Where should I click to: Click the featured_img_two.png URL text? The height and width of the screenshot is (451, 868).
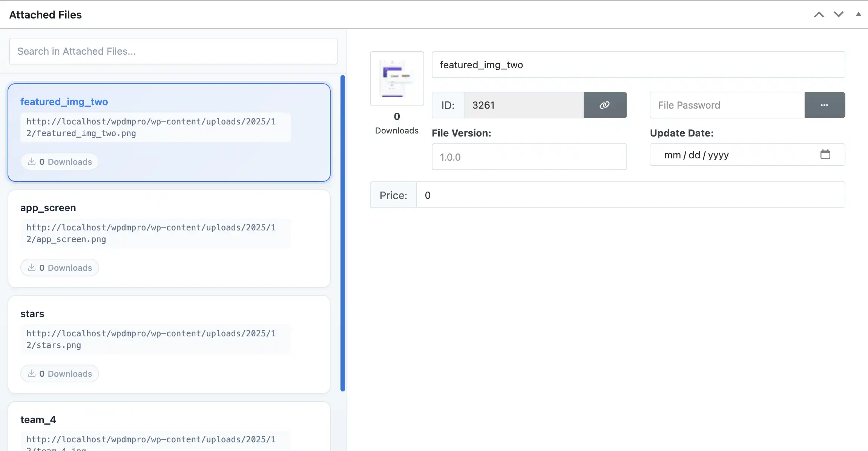point(151,127)
